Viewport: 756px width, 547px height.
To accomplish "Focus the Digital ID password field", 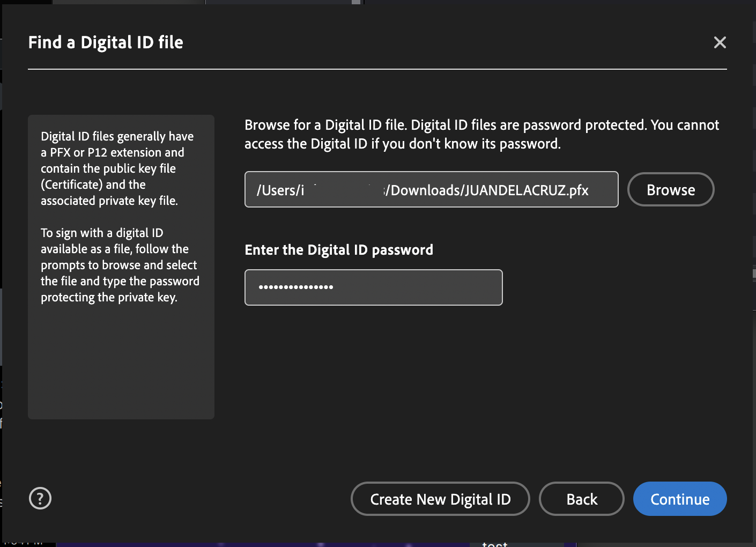I will click(x=373, y=287).
